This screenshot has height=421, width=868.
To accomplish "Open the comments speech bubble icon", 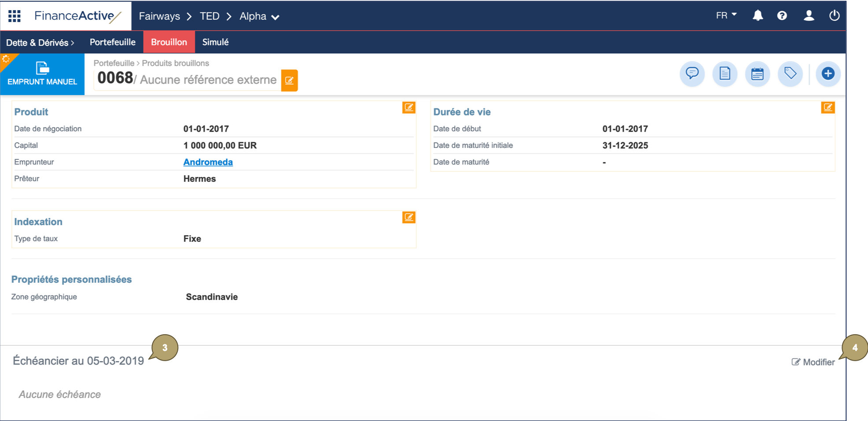I will 692,74.
